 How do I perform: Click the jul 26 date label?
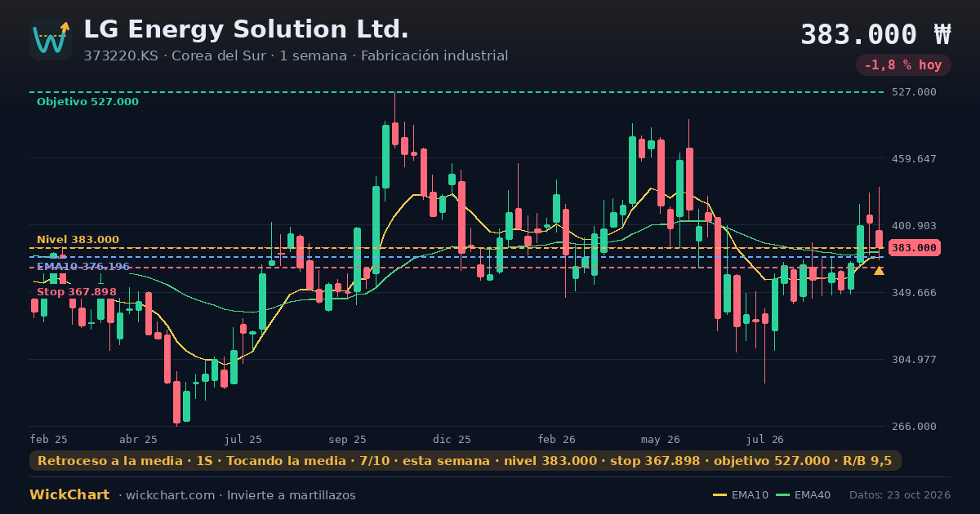(765, 439)
